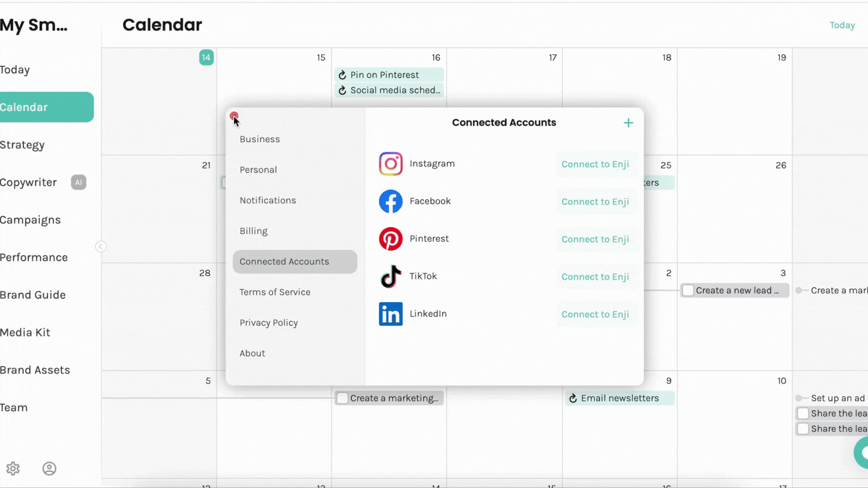868x488 pixels.
Task: Click the Pinterest logo icon
Action: click(391, 239)
